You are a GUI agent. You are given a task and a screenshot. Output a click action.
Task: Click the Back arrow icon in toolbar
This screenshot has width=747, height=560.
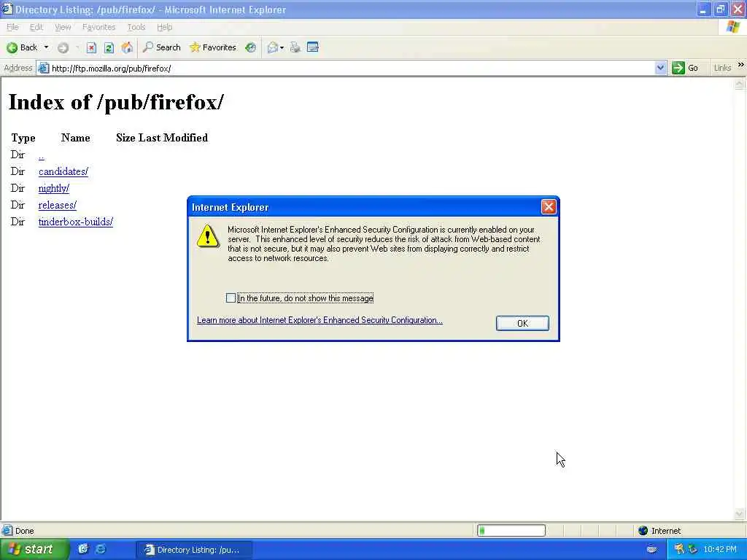coord(12,47)
